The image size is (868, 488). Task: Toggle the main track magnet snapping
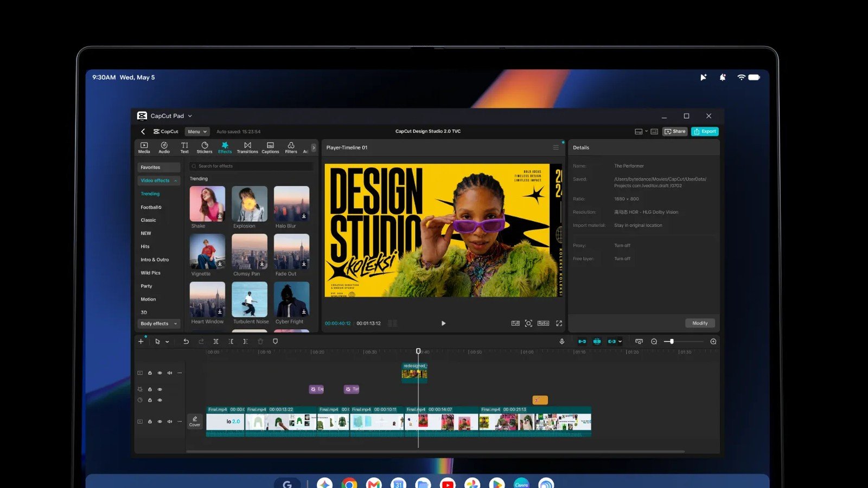582,342
